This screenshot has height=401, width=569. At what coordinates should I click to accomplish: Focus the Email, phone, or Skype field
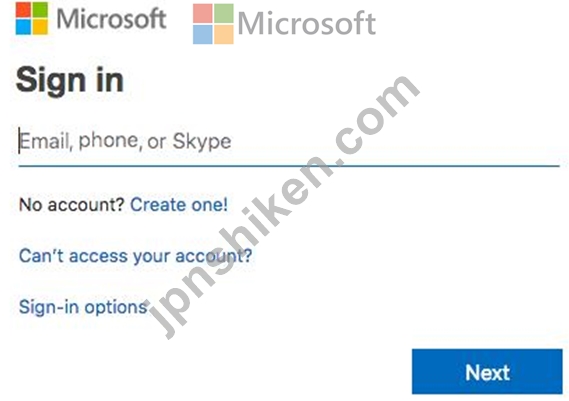[289, 142]
